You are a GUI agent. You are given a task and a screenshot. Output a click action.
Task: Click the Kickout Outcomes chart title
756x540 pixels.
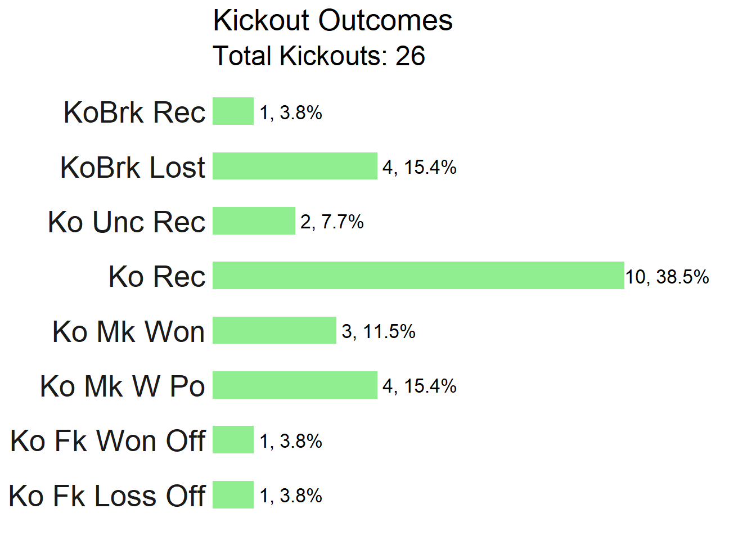332,21
